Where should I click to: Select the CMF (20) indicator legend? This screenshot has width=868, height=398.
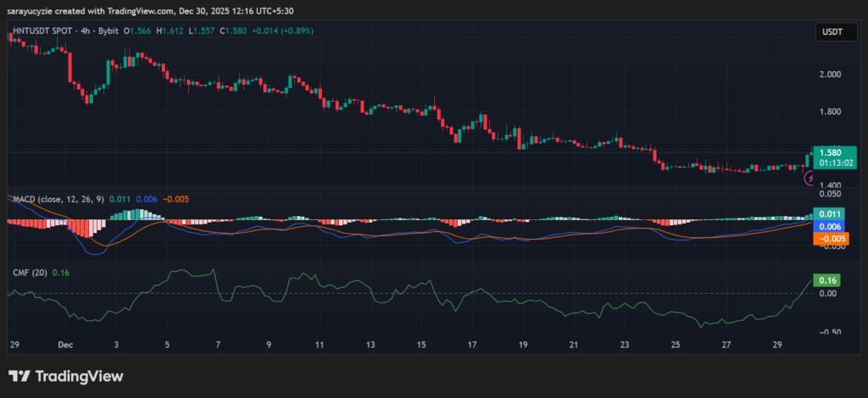click(30, 273)
